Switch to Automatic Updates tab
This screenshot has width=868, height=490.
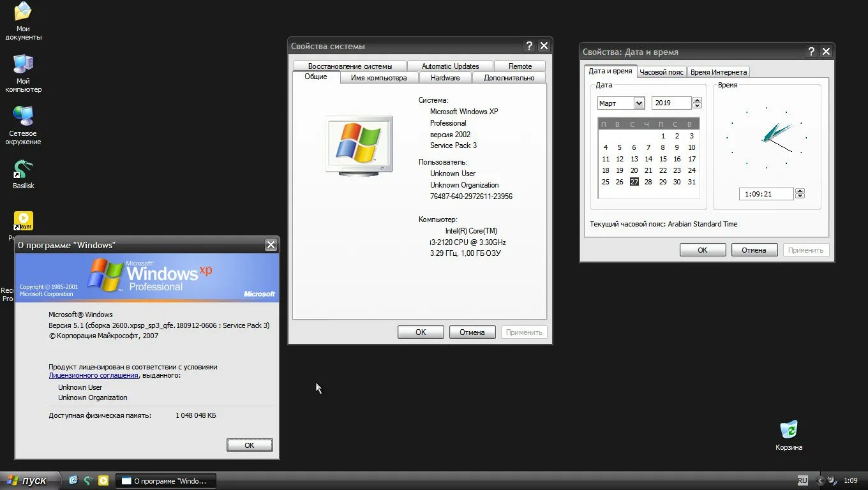click(450, 66)
